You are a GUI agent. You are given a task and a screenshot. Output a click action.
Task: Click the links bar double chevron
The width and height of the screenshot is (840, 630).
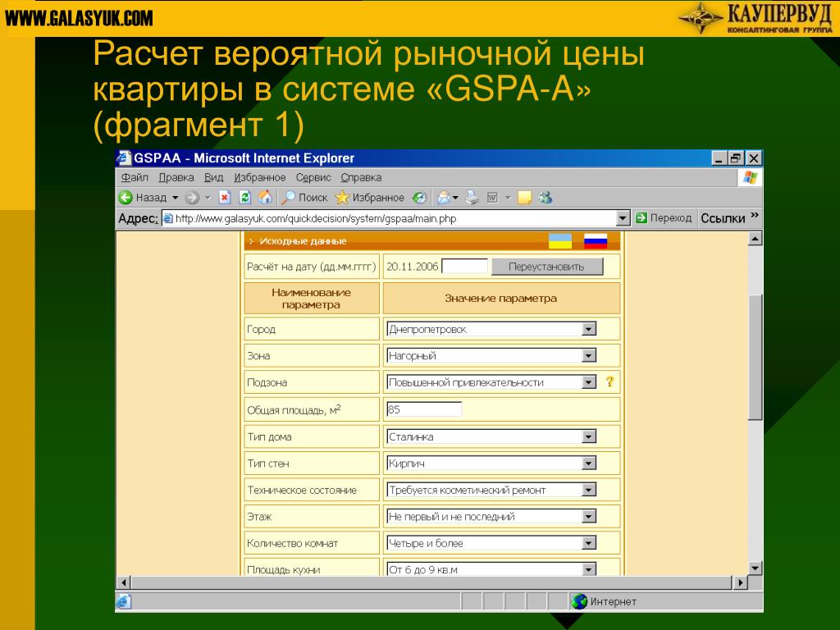tap(755, 216)
